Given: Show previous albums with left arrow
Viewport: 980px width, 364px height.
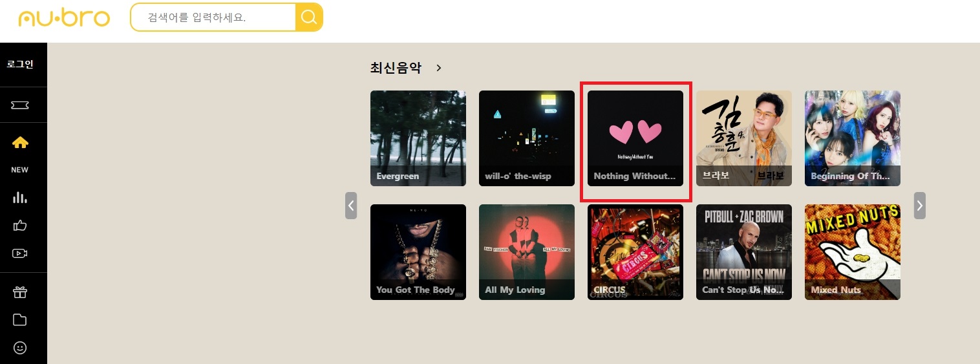Looking at the screenshot, I should [351, 206].
